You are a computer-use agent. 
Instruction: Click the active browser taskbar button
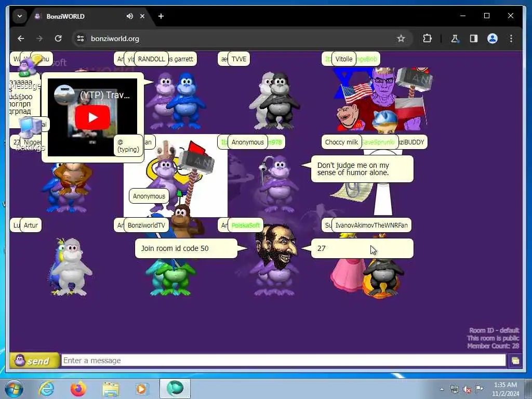[x=175, y=389]
